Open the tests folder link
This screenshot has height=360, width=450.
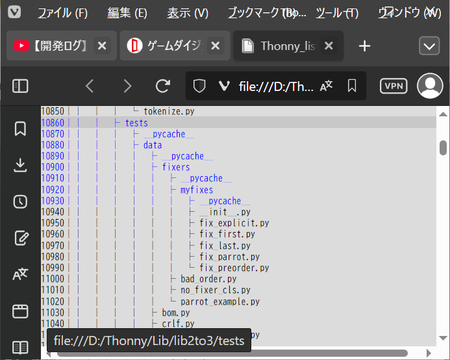tap(136, 123)
